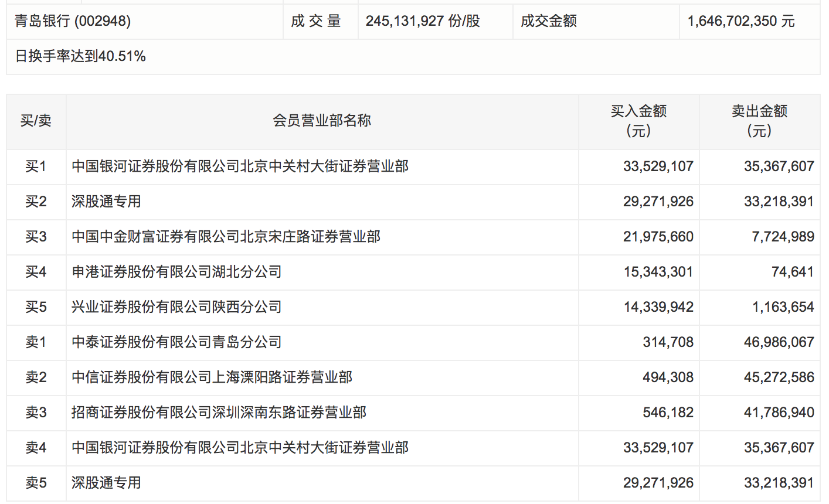Select sell amount 41,786,940
This screenshot has height=504, width=829.
point(779,413)
